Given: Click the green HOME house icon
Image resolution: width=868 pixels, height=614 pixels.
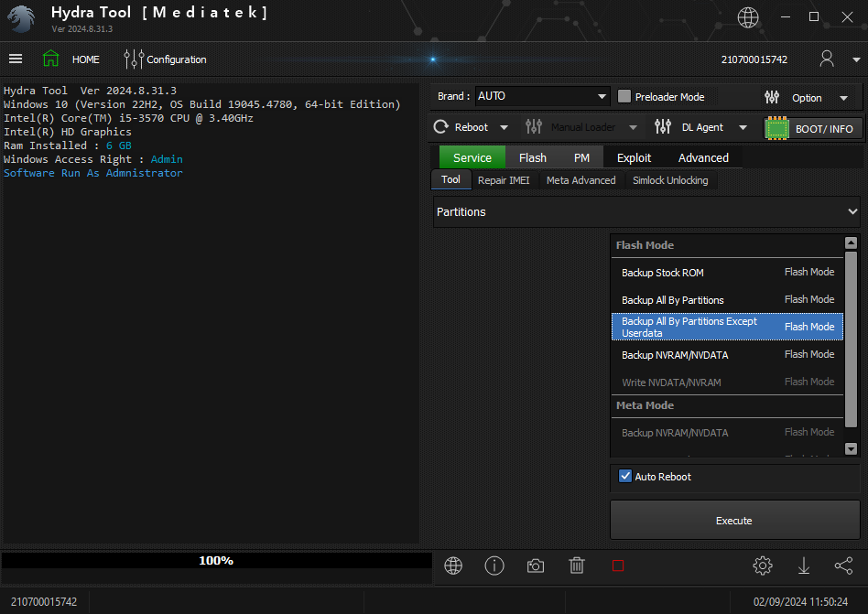Looking at the screenshot, I should point(51,58).
